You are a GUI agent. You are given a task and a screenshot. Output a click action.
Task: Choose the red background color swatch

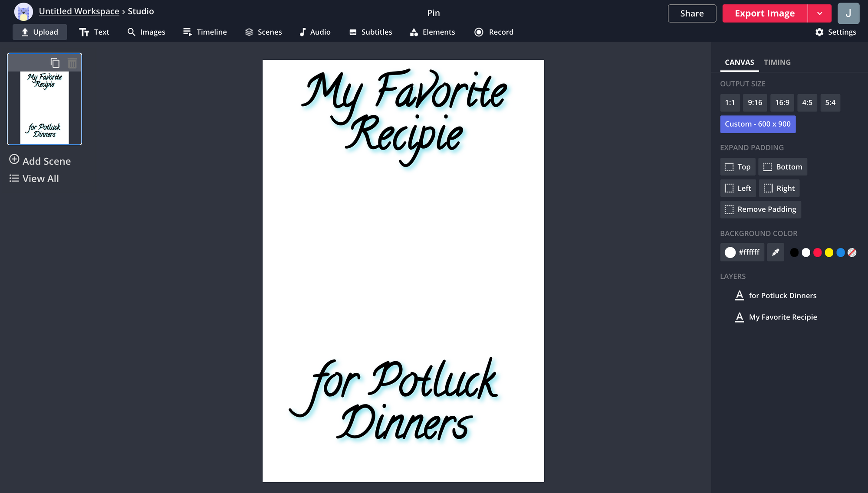point(817,252)
